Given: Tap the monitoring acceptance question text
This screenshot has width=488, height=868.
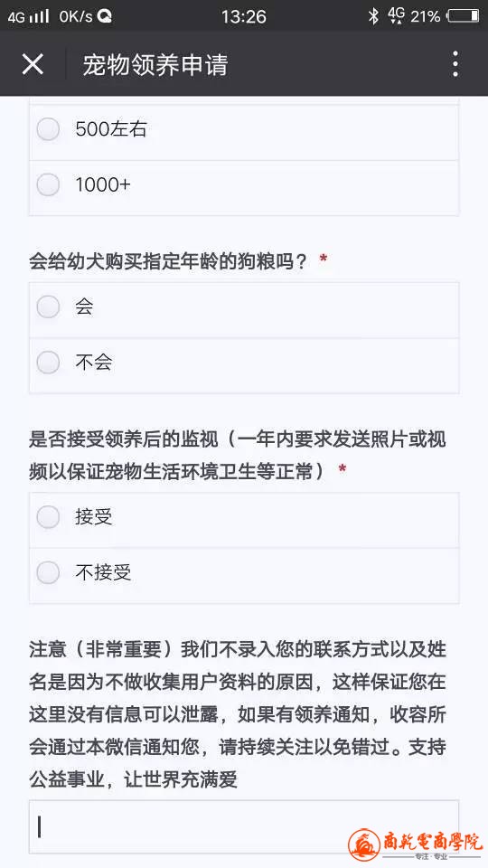Looking at the screenshot, I should 238,455.
